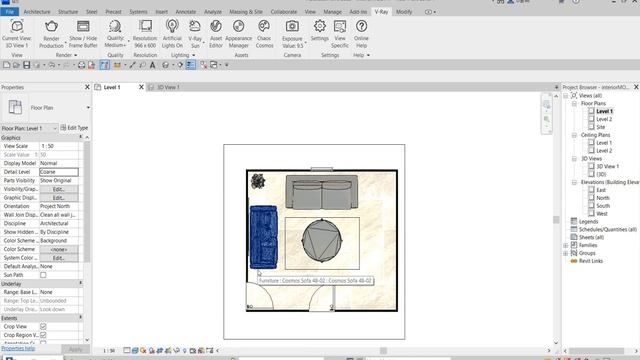Click the Open file icon in quick access toolbar
Image resolution: width=640 pixels, height=360 pixels.
tap(16, 65)
